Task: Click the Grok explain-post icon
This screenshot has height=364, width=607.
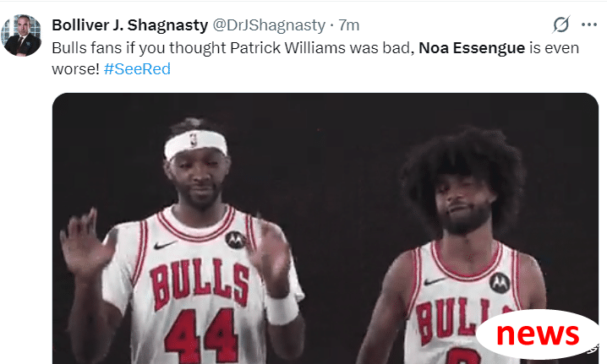Action: click(x=561, y=24)
